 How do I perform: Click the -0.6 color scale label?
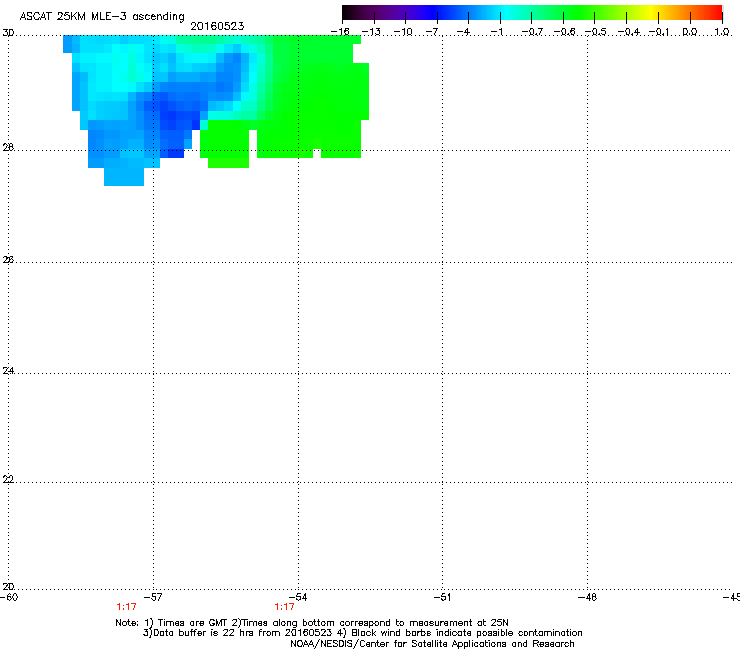(564, 32)
